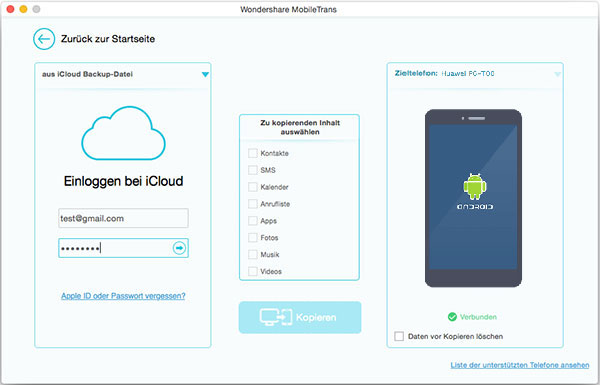600x385 pixels.
Task: Click Zurück zur Startseite text
Action: pyautogui.click(x=108, y=39)
